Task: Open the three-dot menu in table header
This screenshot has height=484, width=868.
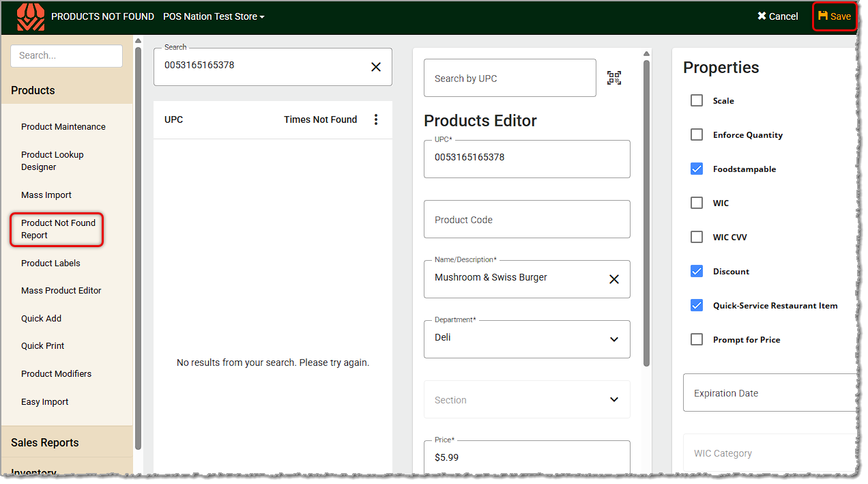Action: 376,119
